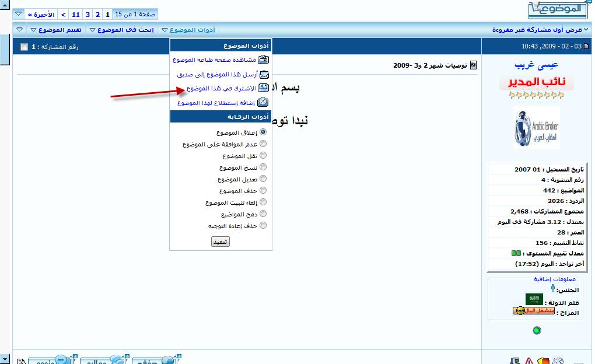Viewport: 595px width, 364px height.
Task: Click the subscribe to thread icon
Action: click(263, 88)
